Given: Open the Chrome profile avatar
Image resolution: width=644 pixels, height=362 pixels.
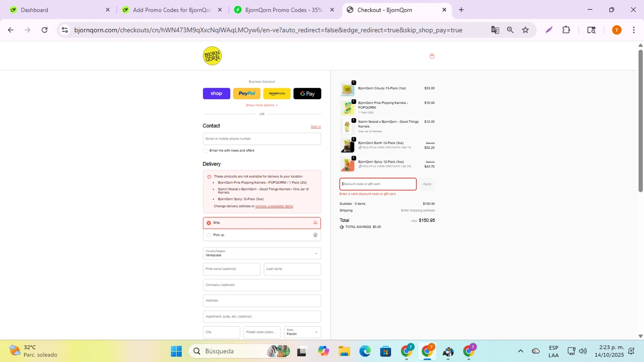Looking at the screenshot, I should point(617,30).
